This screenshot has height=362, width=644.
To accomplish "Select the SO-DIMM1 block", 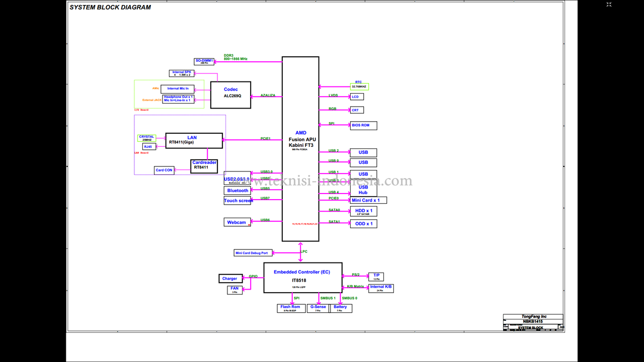I will coord(204,61).
